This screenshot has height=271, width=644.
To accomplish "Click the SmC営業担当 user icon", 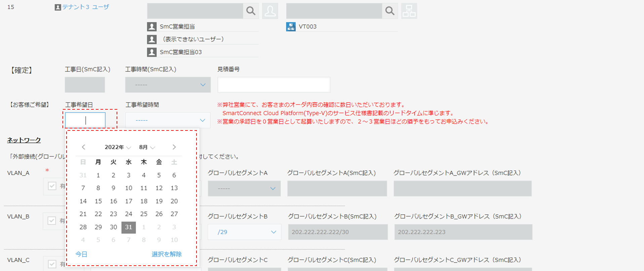I will pyautogui.click(x=152, y=26).
